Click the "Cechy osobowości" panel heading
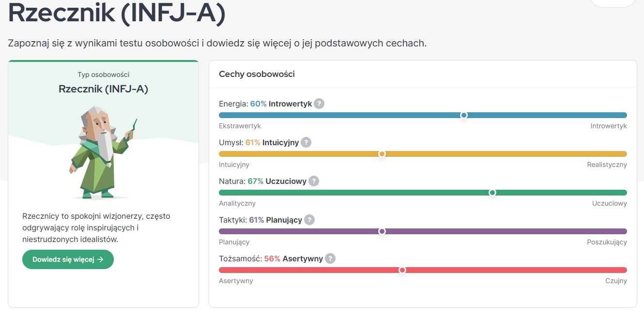The height and width of the screenshot is (317, 644). point(257,74)
